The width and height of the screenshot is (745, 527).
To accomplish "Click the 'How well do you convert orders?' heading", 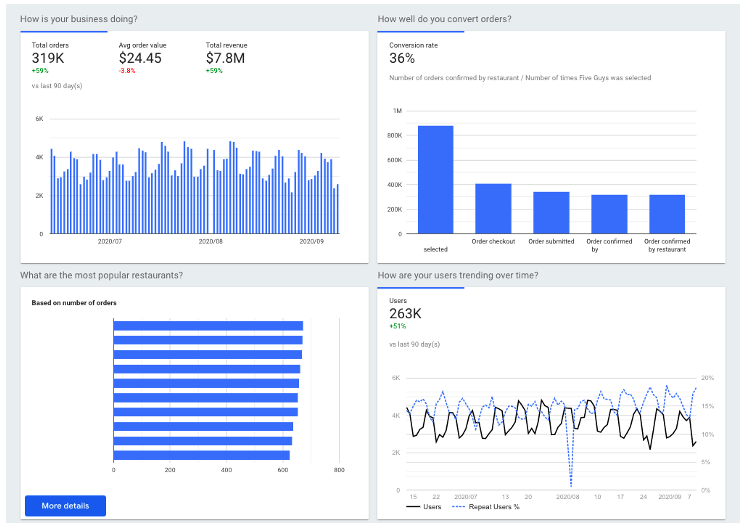I will [x=445, y=19].
